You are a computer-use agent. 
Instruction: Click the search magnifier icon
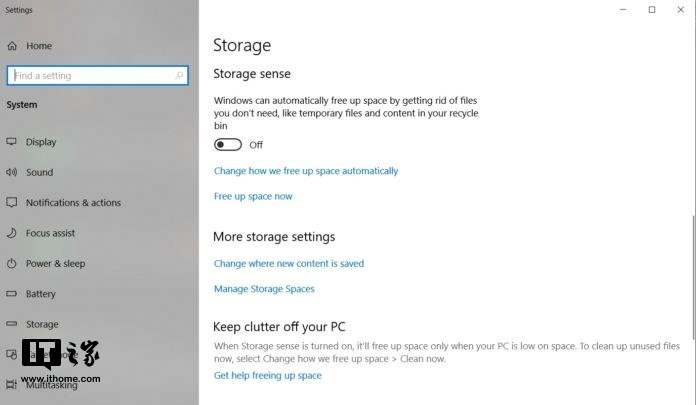tap(179, 75)
